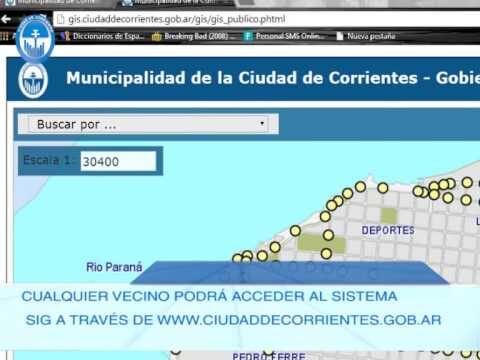Click the DEPORTES label on the map
This screenshot has width=480, height=360.
click(388, 230)
